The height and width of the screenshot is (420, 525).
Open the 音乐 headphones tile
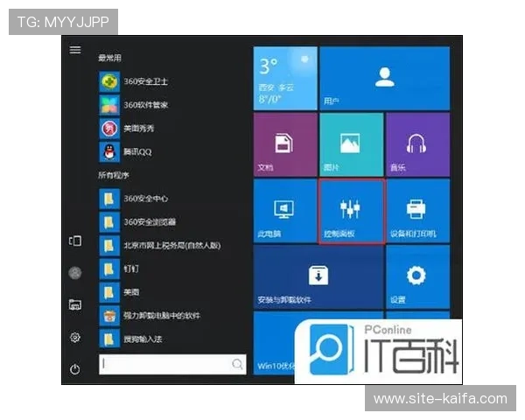click(416, 144)
